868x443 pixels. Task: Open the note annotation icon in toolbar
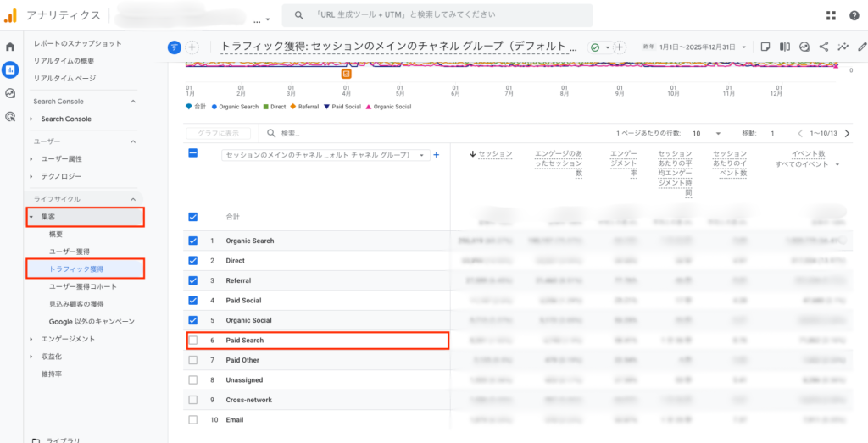tap(765, 47)
